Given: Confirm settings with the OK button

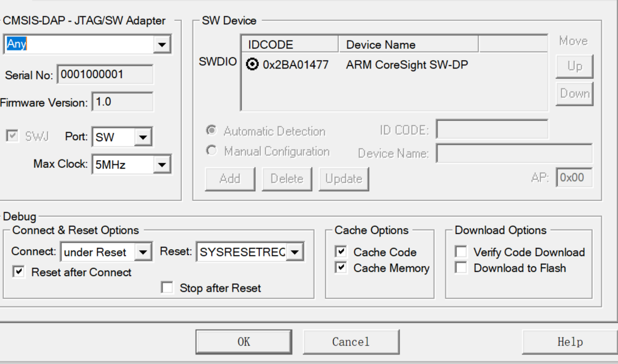Looking at the screenshot, I should 243,341.
